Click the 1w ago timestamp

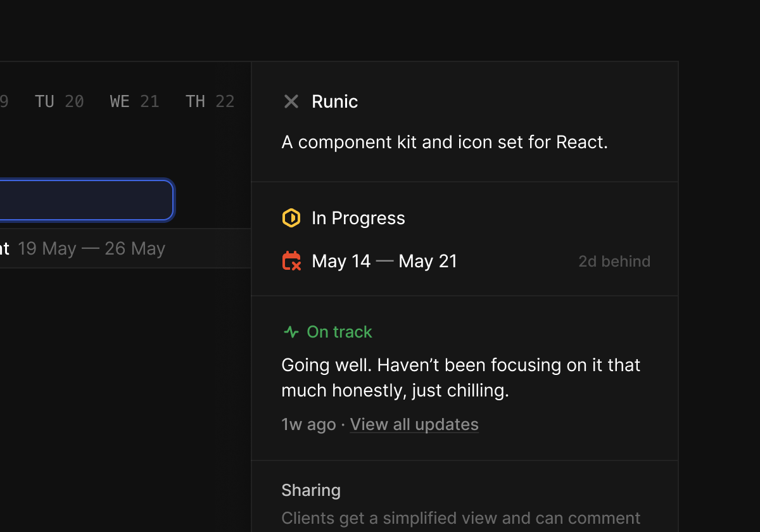coord(308,424)
